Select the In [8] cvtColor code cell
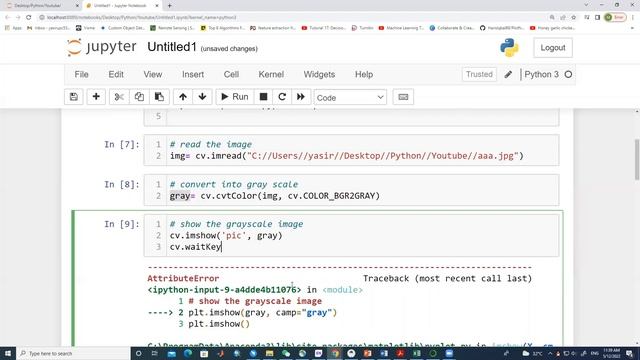The width and height of the screenshot is (640, 360). (x=351, y=190)
